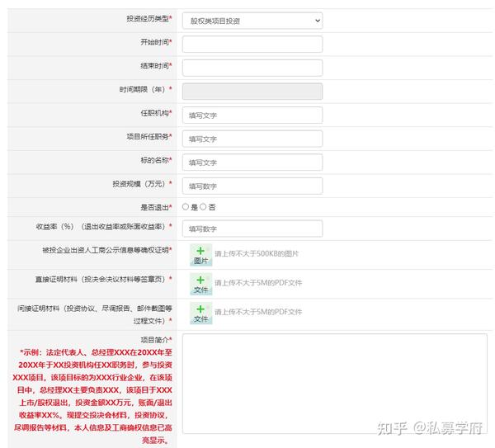Screen dimensions: 495x448
Task: Click the 开始时间 date field
Action: coord(252,45)
